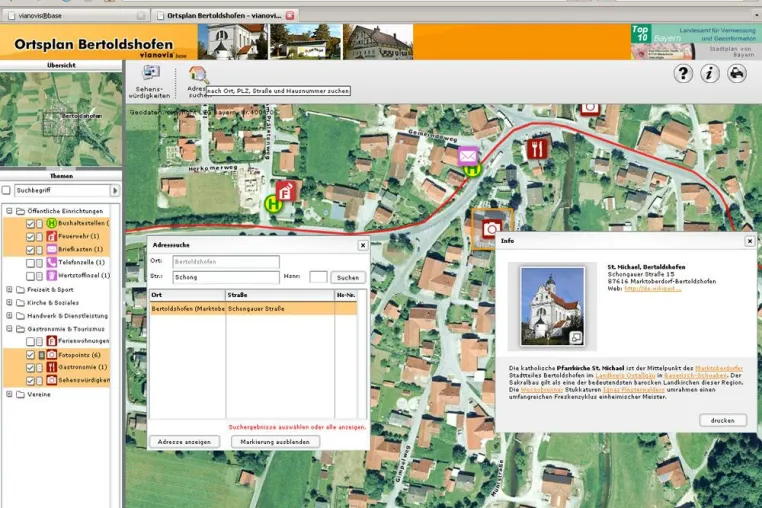
Task: Expand the Vereine tree node
Action: click(9, 394)
